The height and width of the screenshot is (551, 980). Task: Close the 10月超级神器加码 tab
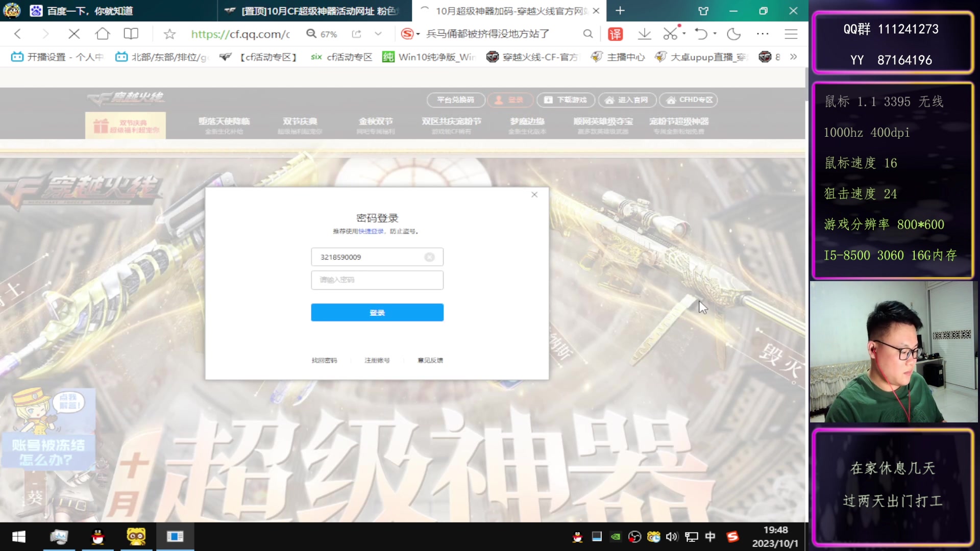[x=596, y=11]
